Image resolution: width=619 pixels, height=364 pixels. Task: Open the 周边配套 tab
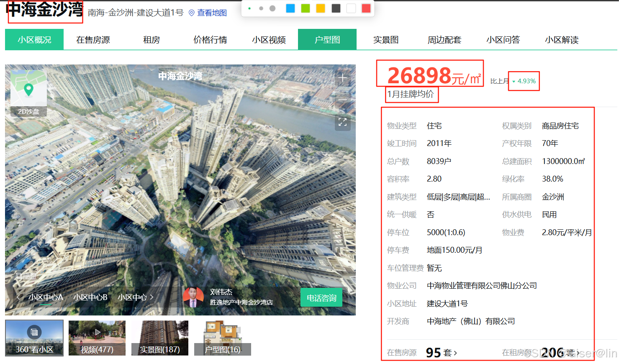444,40
